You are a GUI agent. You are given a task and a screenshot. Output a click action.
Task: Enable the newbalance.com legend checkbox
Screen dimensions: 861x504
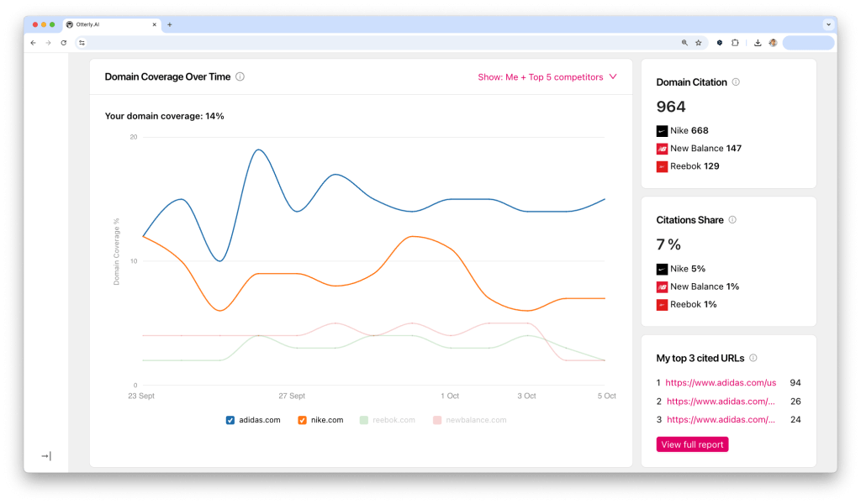click(437, 420)
